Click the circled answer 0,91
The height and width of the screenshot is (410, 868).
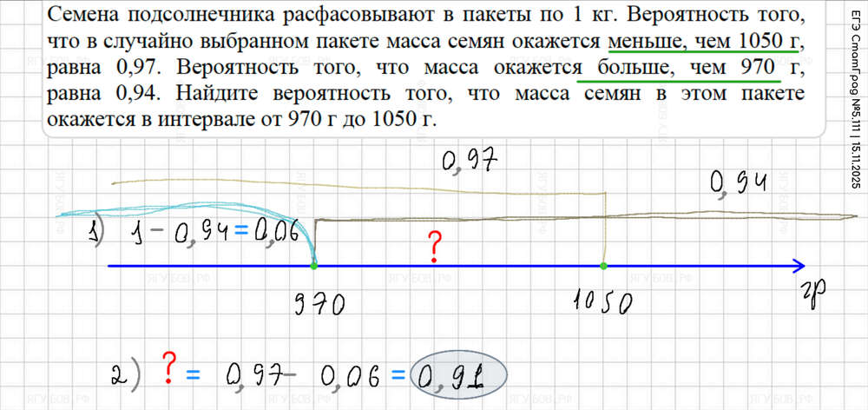(x=458, y=374)
